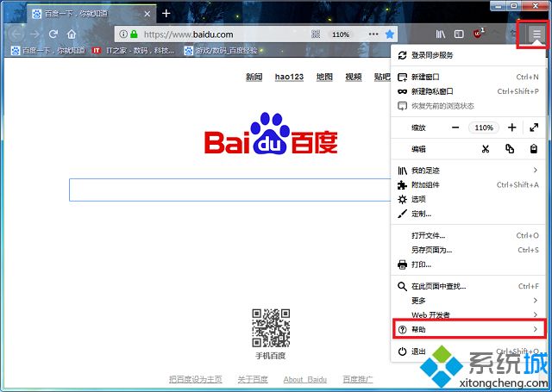Click the cut scissors icon

pos(486,149)
